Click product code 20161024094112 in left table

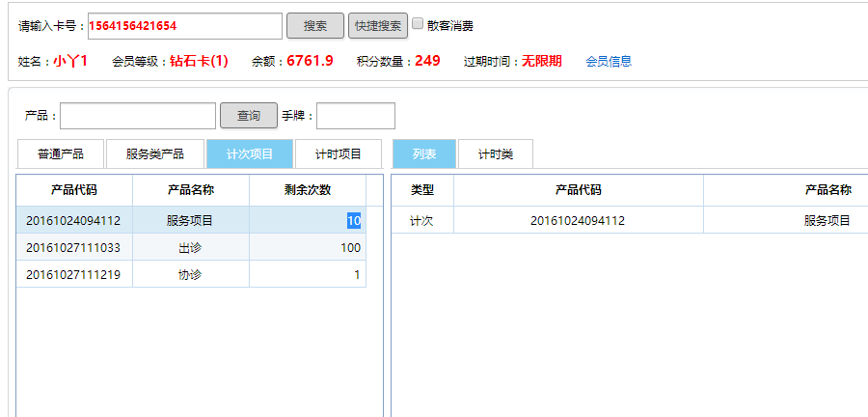[x=73, y=220]
